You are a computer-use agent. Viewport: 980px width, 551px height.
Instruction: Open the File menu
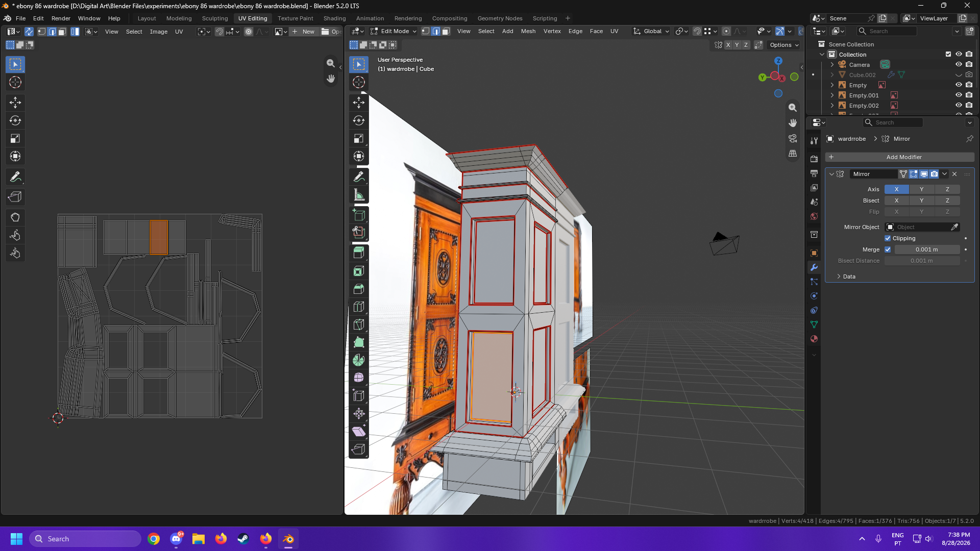[20, 18]
